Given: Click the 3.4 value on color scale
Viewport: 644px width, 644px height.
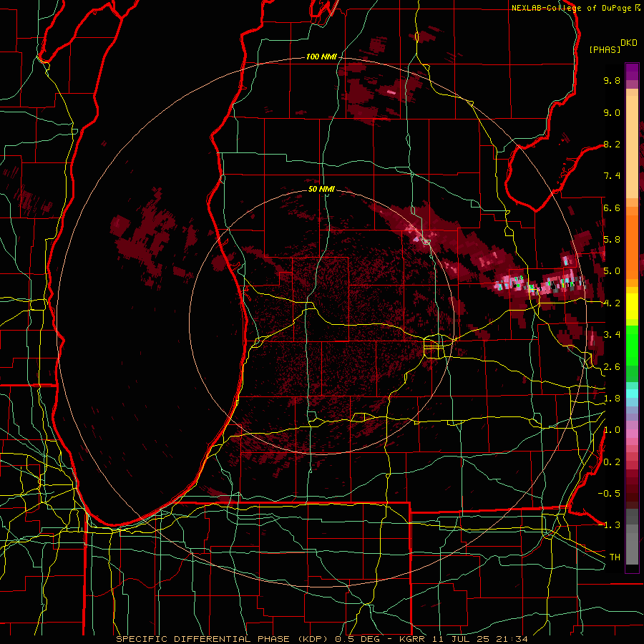Looking at the screenshot, I should coord(612,335).
